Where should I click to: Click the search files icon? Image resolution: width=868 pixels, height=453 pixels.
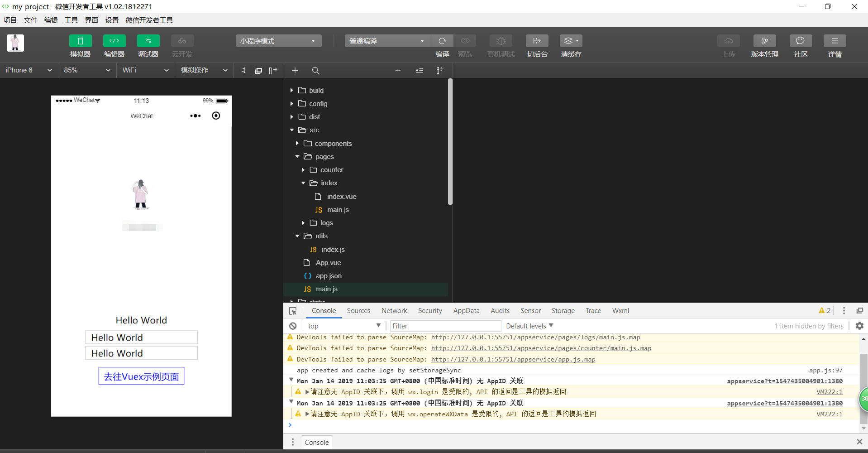pyautogui.click(x=315, y=70)
